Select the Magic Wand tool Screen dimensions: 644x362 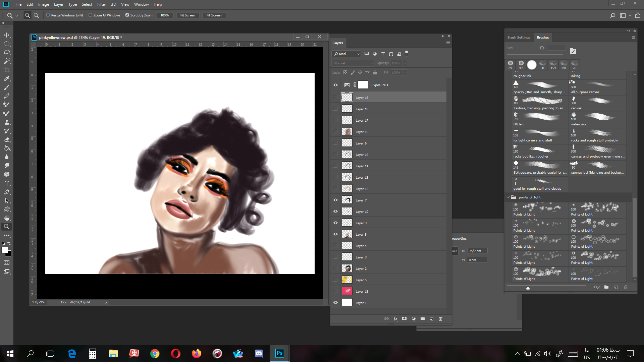pos(7,61)
